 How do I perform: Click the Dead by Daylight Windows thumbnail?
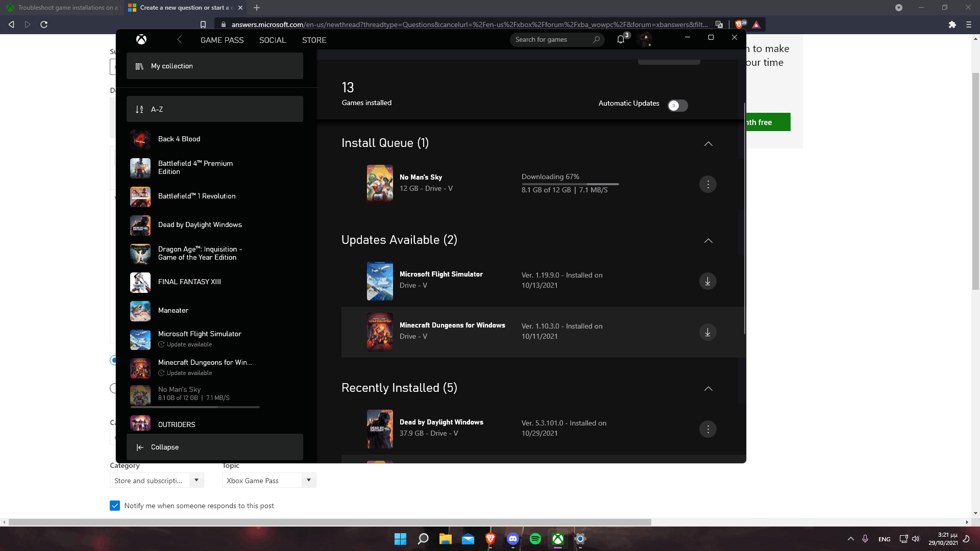tap(380, 429)
